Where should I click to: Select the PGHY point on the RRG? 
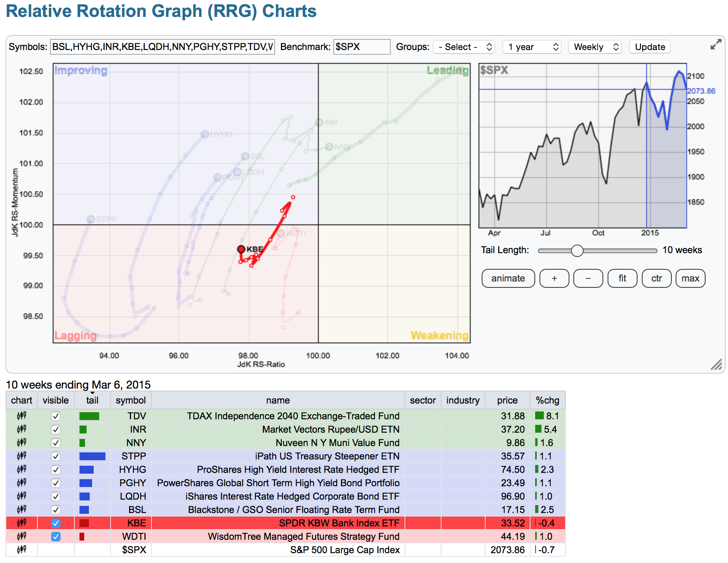[217, 178]
